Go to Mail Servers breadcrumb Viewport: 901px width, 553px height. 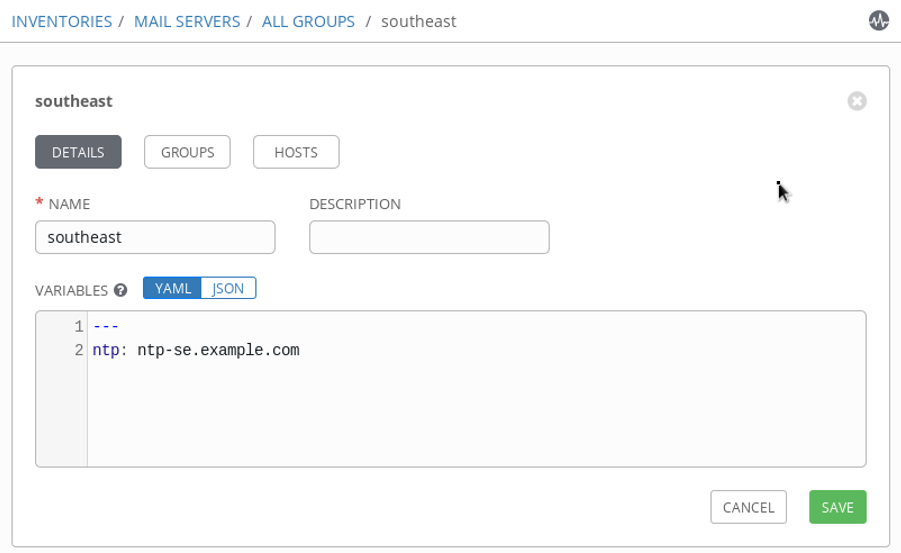(x=187, y=21)
